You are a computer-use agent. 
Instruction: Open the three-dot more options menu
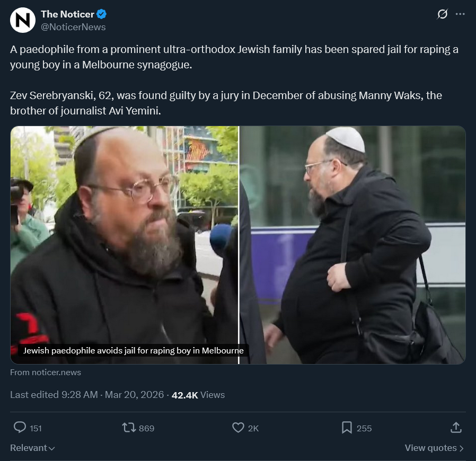(x=460, y=14)
